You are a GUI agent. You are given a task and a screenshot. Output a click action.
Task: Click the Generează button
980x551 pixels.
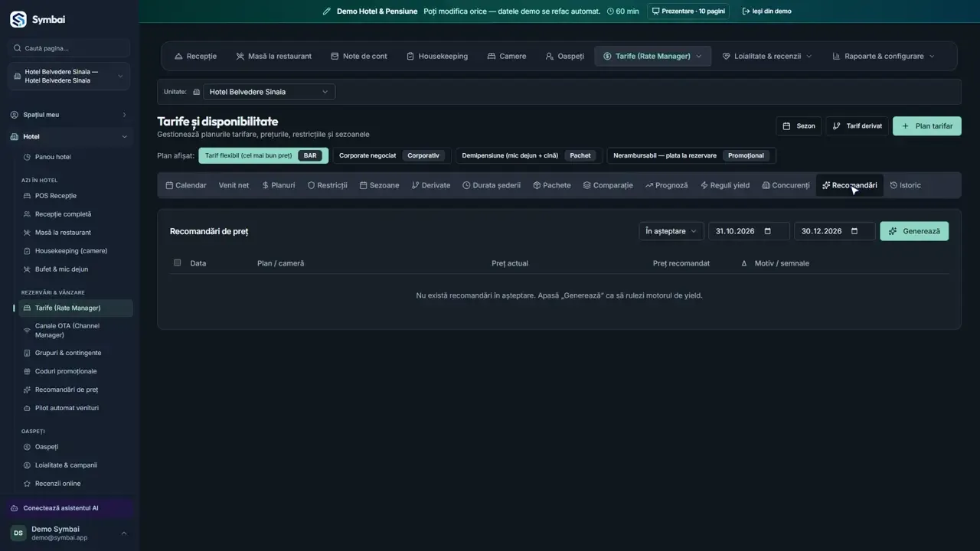click(x=914, y=231)
